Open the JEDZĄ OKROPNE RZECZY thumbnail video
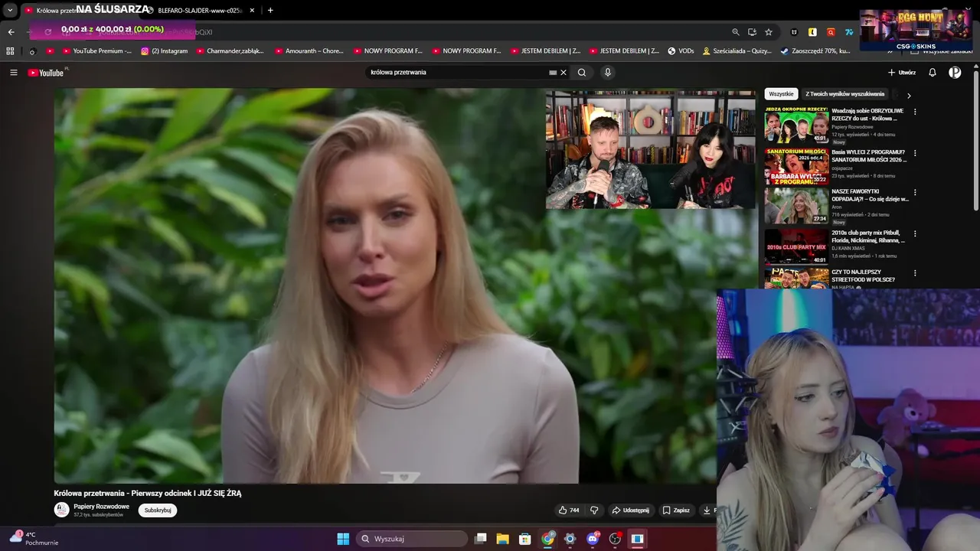 coord(796,125)
